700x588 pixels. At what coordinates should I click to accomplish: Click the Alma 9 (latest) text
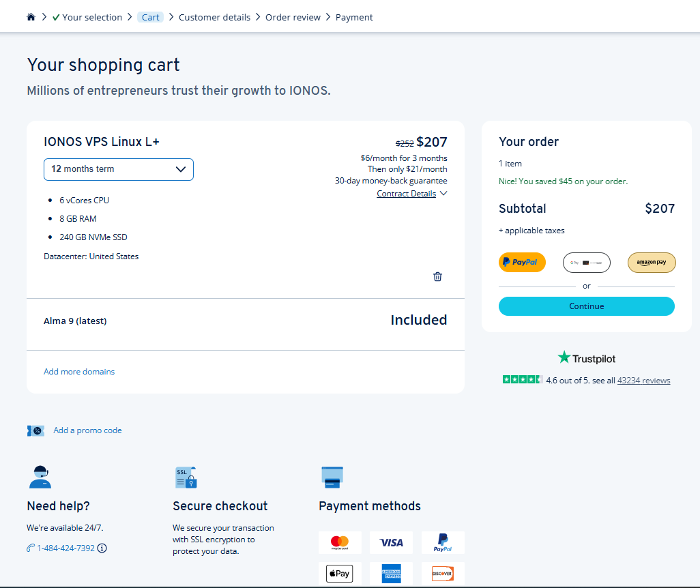pyautogui.click(x=75, y=321)
